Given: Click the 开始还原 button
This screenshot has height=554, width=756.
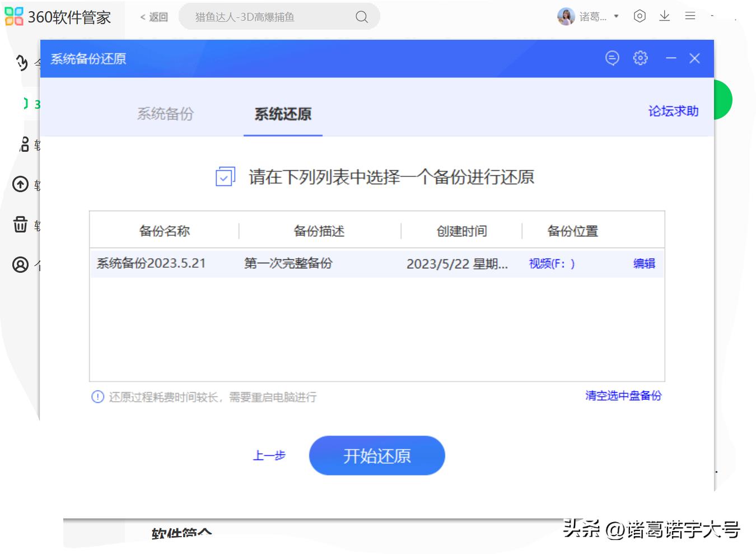Looking at the screenshot, I should 376,455.
